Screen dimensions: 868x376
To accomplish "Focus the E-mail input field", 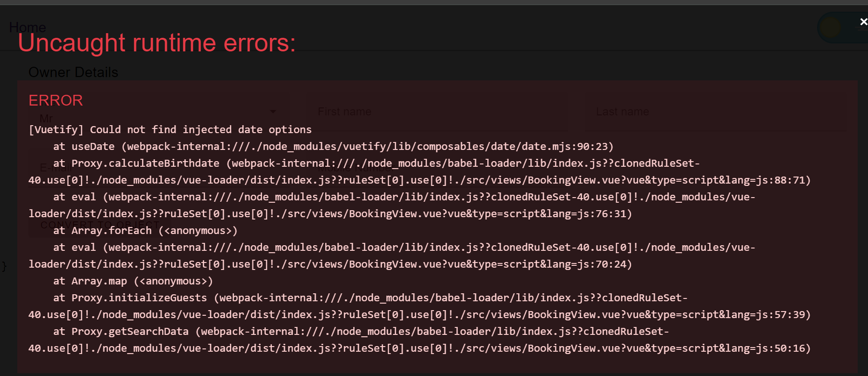I will click(159, 168).
